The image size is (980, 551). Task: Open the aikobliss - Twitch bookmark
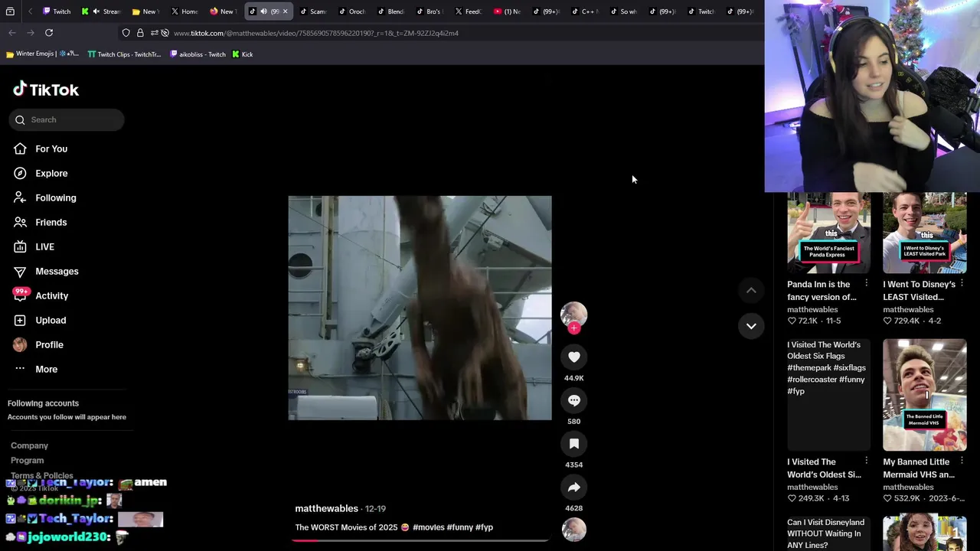point(198,54)
